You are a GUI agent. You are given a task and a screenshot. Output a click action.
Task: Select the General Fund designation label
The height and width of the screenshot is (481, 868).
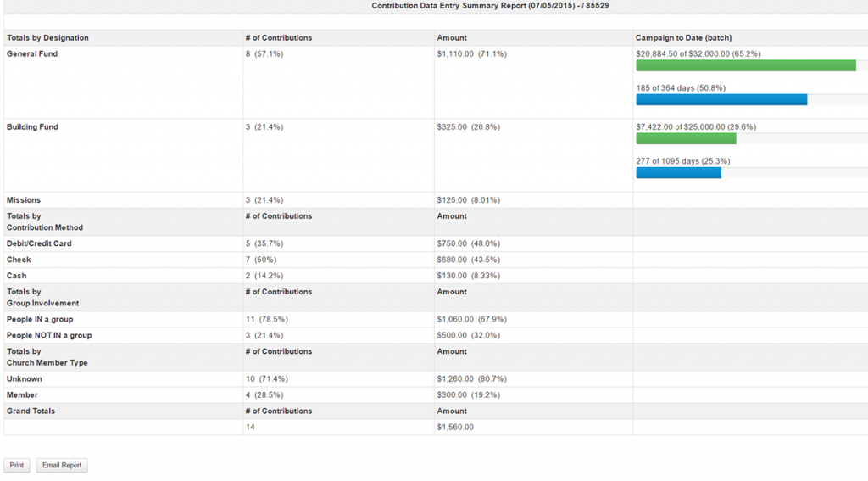coord(32,54)
